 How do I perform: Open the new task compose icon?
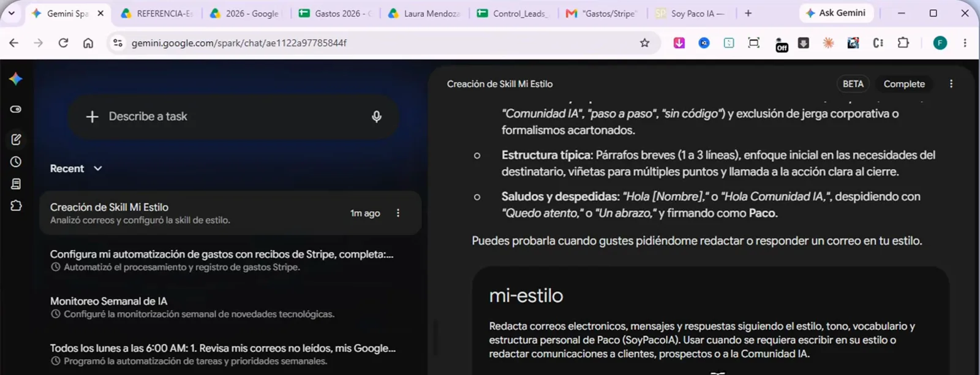pyautogui.click(x=16, y=140)
